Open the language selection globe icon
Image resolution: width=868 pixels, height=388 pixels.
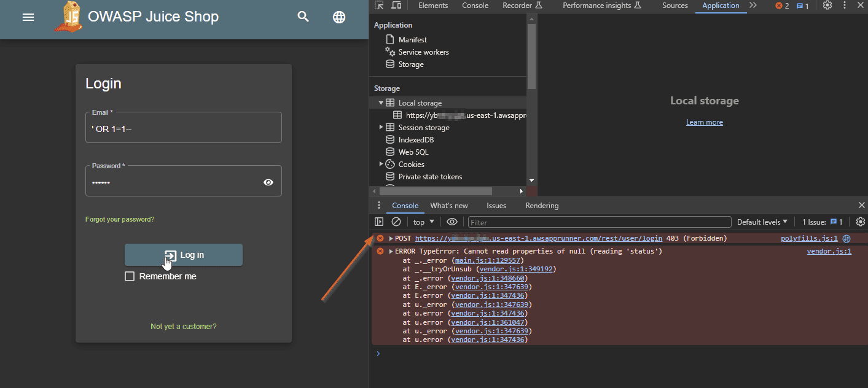coord(339,17)
